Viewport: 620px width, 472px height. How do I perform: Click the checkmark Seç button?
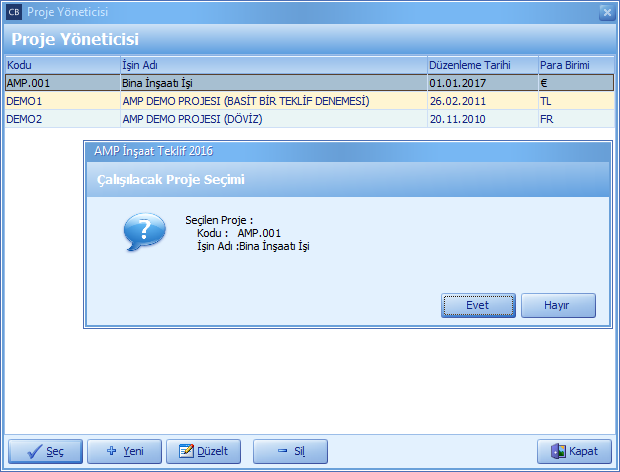point(44,451)
